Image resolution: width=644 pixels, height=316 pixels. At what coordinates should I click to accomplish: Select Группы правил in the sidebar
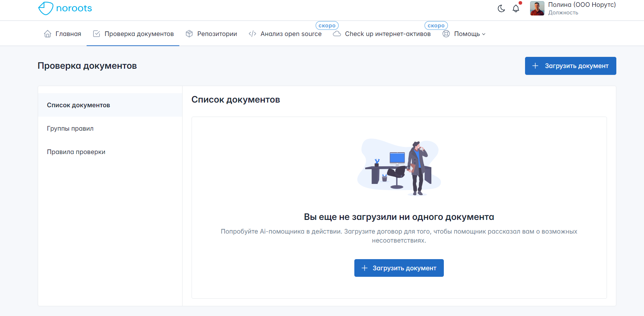point(70,128)
